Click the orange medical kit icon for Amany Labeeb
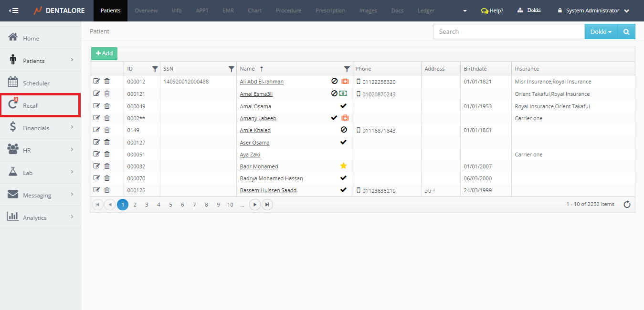Image resolution: width=644 pixels, height=310 pixels. 345,118
